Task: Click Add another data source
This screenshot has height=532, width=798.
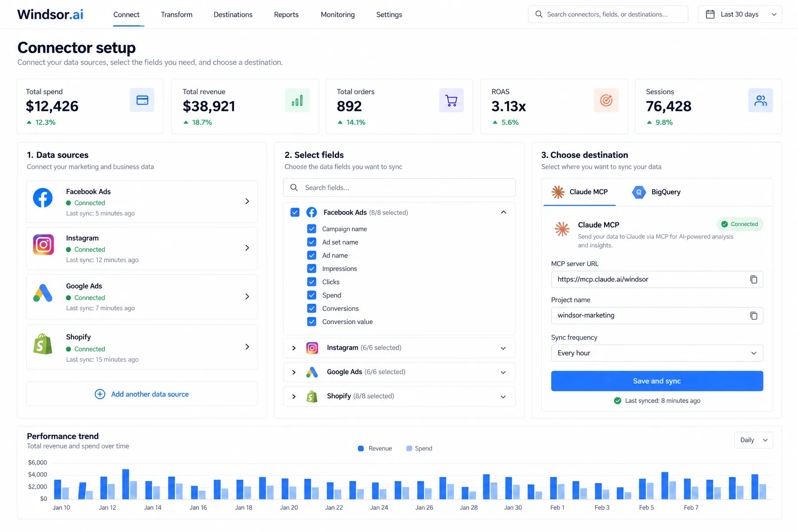Action: 142,394
